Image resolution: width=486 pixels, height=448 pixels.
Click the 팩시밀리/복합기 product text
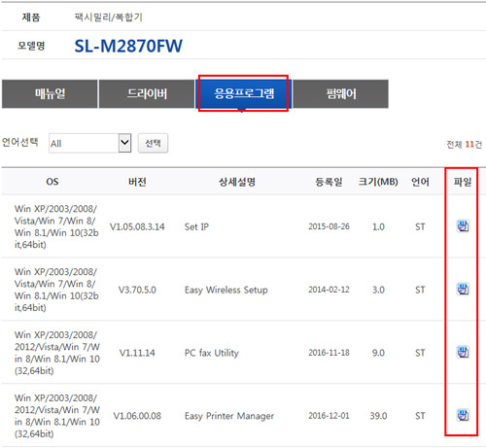coord(109,17)
